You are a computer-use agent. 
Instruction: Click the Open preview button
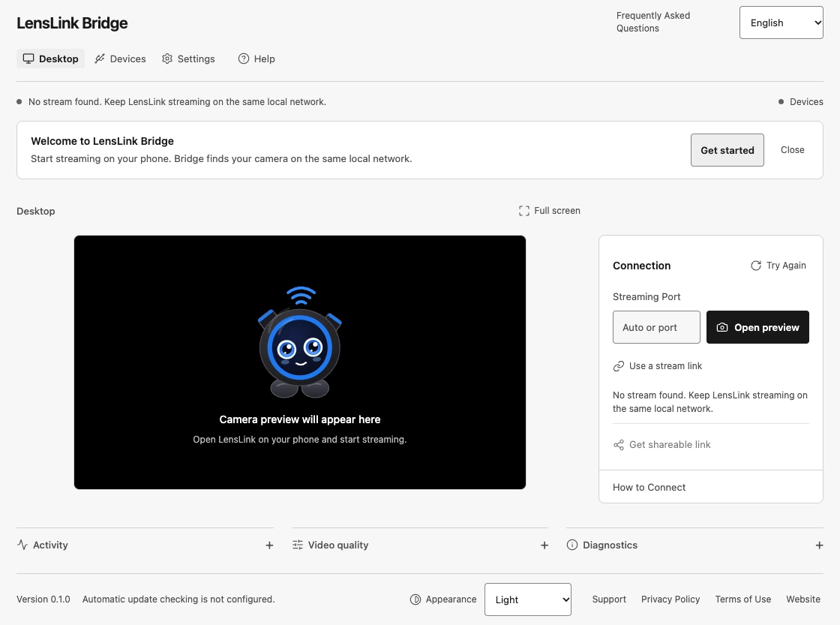click(x=757, y=327)
